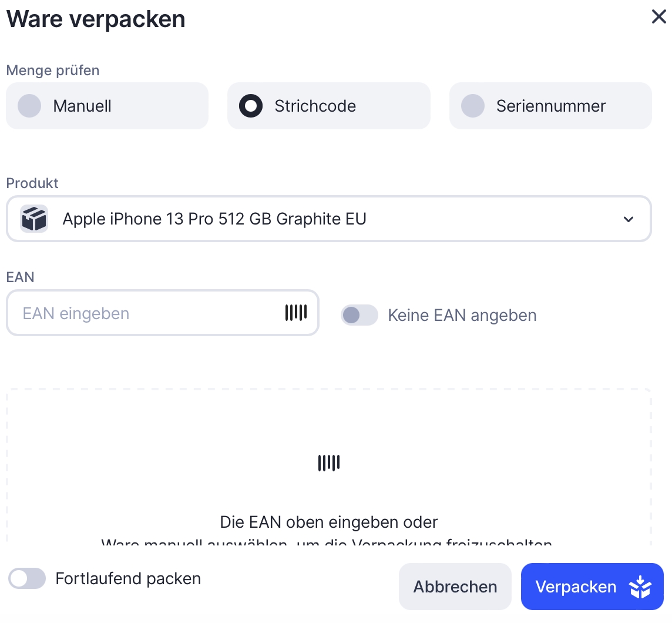Select the Manuell radio option
The image size is (672, 623).
[x=30, y=106]
